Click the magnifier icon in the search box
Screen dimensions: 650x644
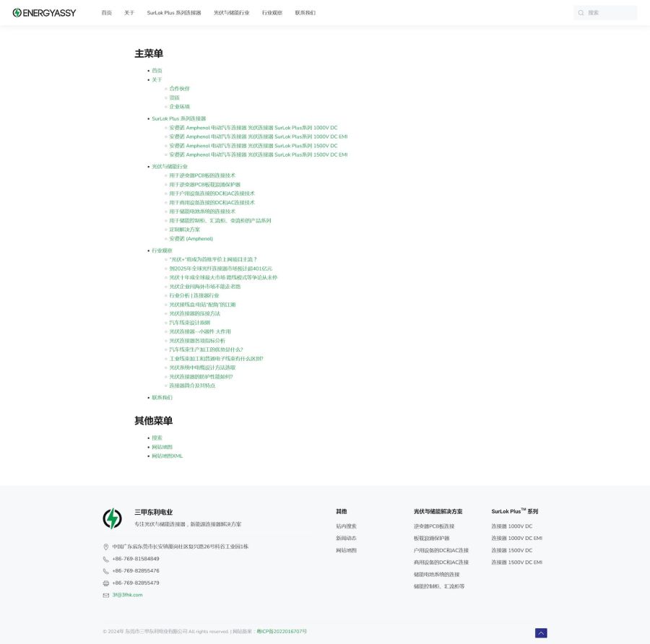[x=581, y=13]
